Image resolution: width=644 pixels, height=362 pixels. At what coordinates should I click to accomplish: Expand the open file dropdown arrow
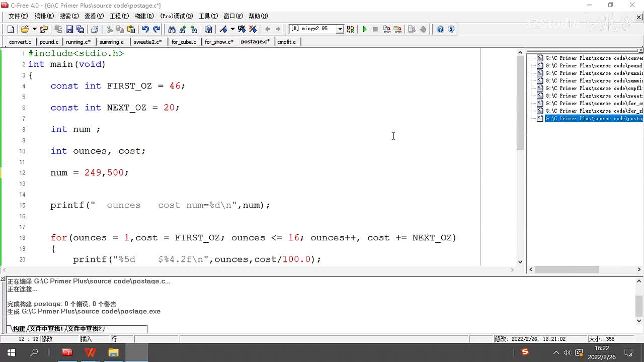(x=34, y=29)
